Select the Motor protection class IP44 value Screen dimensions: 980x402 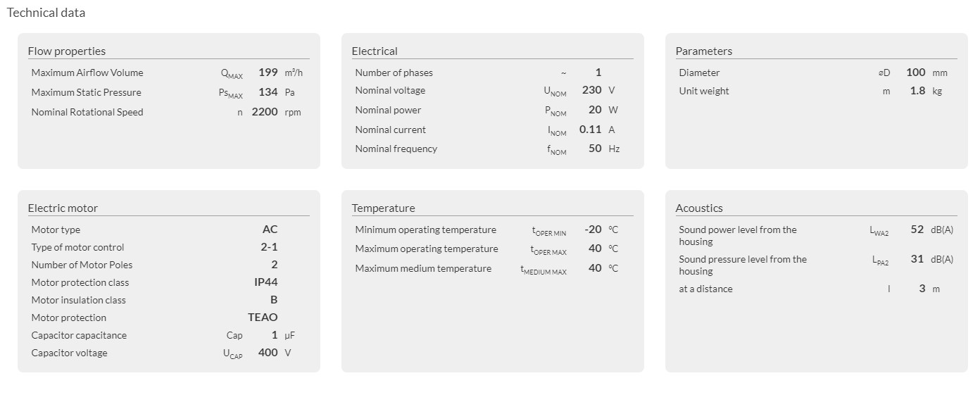click(x=266, y=282)
